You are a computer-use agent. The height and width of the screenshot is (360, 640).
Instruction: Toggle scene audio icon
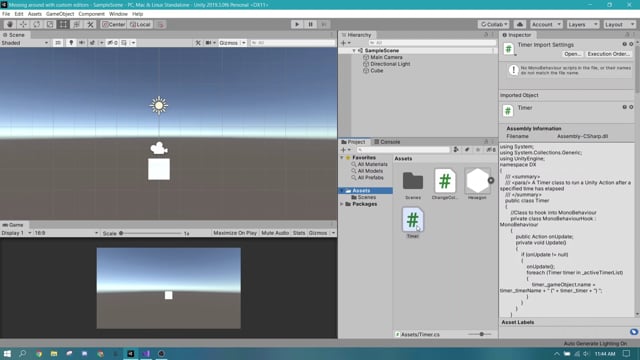[82, 43]
